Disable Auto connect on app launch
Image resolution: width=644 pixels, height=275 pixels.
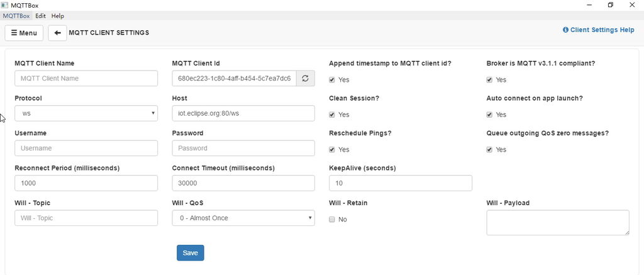coord(489,115)
